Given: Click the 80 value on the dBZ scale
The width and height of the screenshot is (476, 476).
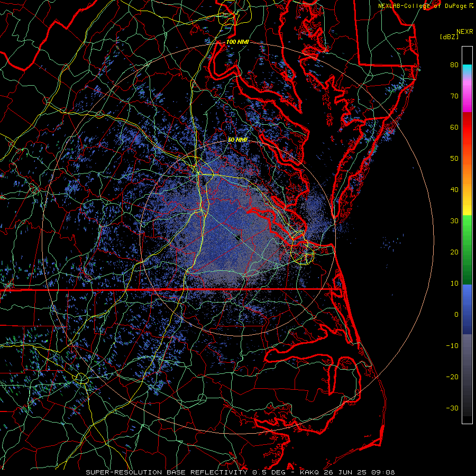Looking at the screenshot, I should click(x=454, y=65).
